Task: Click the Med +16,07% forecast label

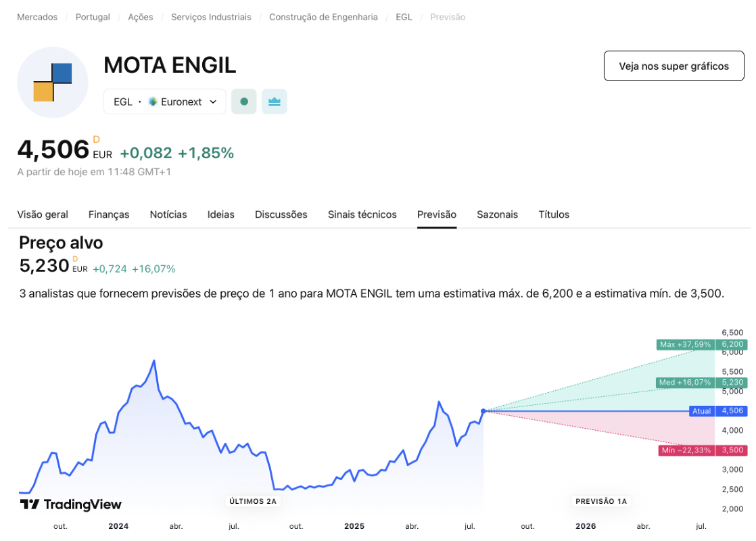Action: coord(685,383)
